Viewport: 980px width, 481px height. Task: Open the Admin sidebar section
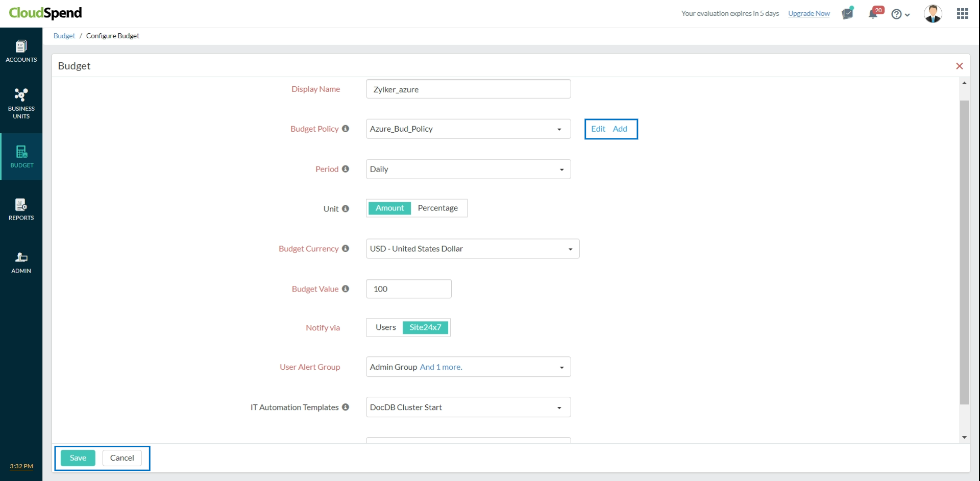click(21, 262)
